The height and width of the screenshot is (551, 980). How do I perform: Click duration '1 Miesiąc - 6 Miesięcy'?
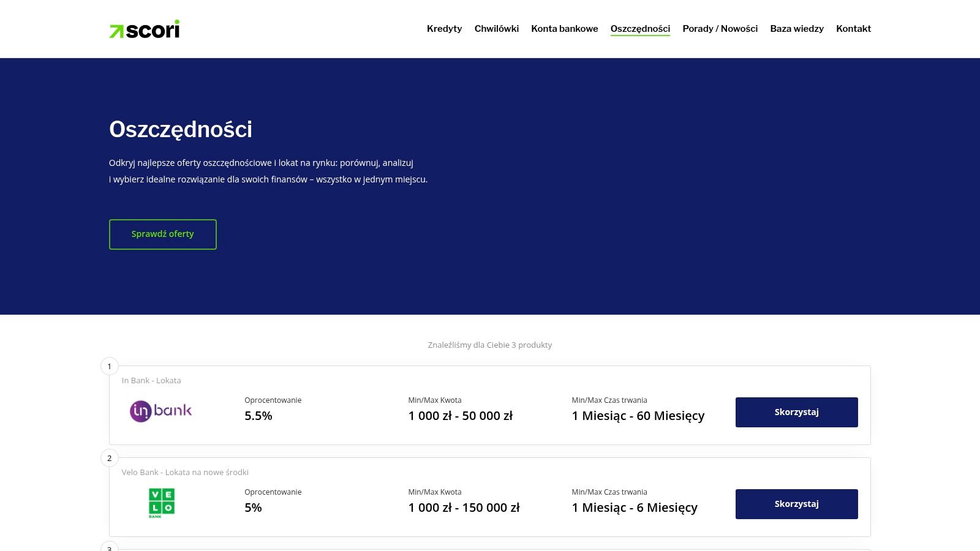(x=635, y=508)
